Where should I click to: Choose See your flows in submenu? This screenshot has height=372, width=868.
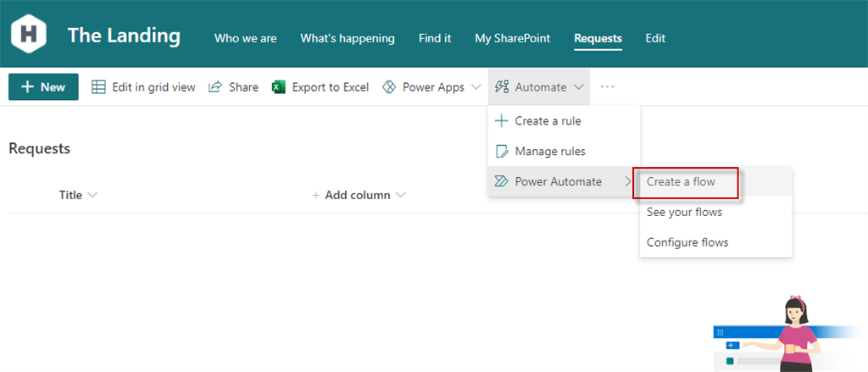(x=715, y=212)
